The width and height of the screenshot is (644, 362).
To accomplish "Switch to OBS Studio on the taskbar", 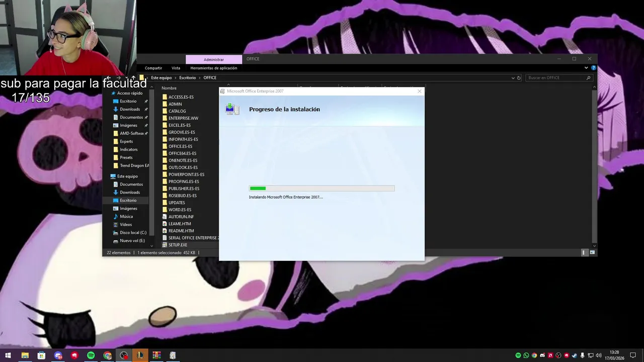I will tap(124, 355).
